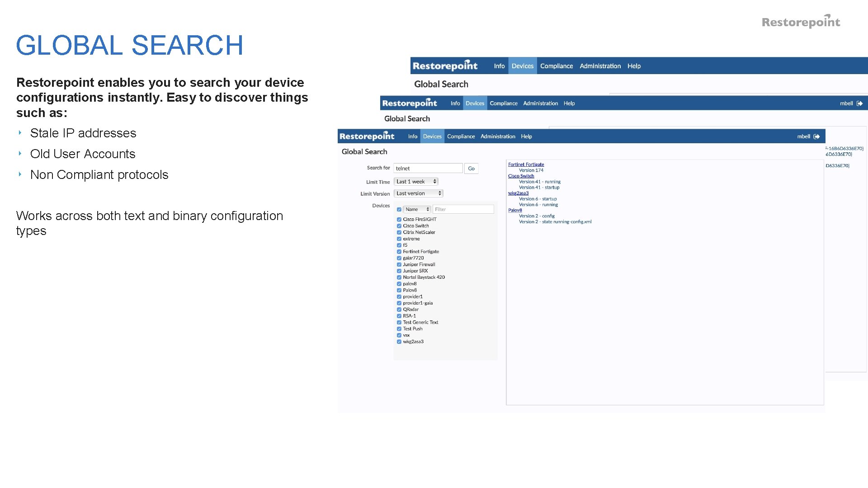Image resolution: width=868 pixels, height=488 pixels.
Task: Open the Cisco Switch result link
Action: coord(521,176)
